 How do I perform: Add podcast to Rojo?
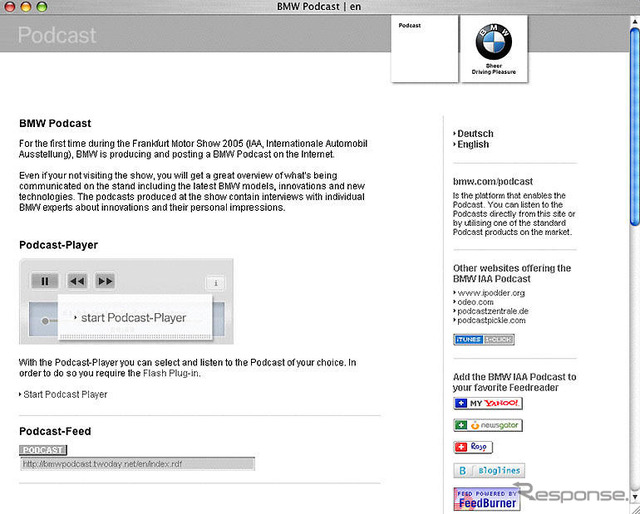coord(473,447)
